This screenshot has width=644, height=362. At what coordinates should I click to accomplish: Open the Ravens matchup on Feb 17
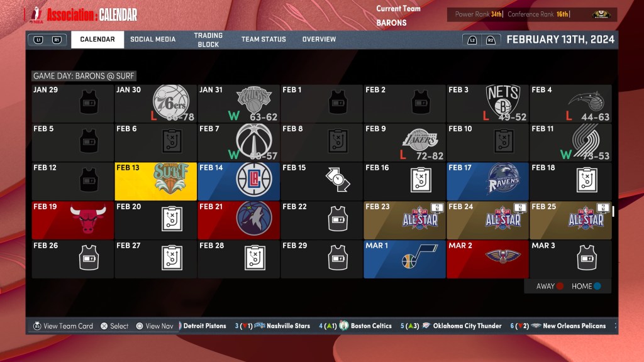[503, 181]
